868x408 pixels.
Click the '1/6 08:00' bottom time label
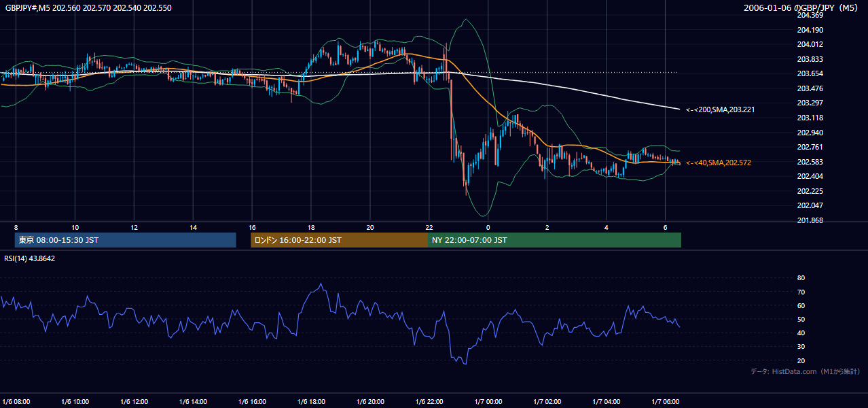[16, 401]
